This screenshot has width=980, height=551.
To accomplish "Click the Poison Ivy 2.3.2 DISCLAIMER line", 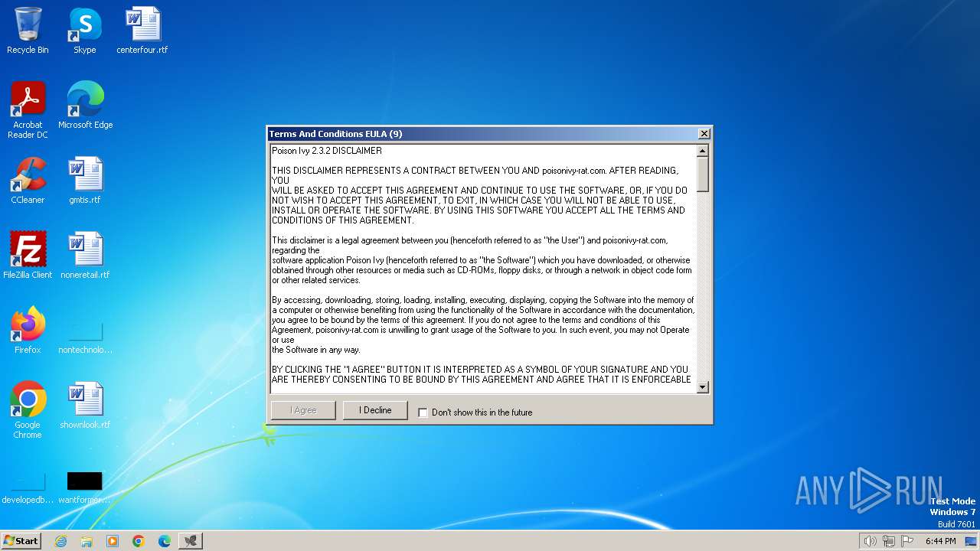I will click(327, 151).
